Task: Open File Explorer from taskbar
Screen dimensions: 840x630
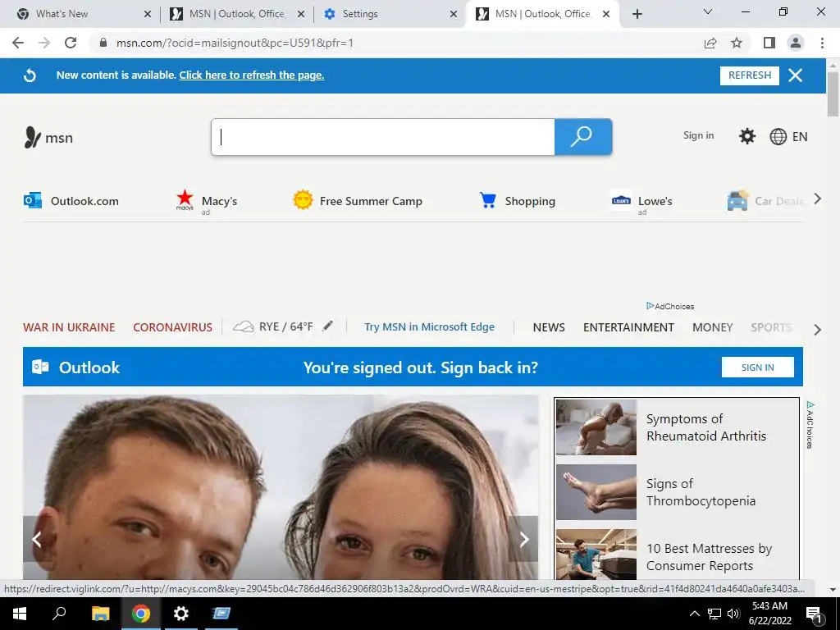Action: tap(100, 614)
